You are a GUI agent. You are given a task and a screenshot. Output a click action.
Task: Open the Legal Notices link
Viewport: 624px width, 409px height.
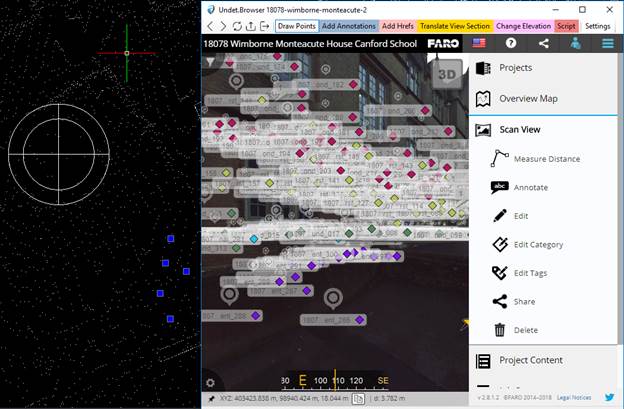[x=574, y=397]
